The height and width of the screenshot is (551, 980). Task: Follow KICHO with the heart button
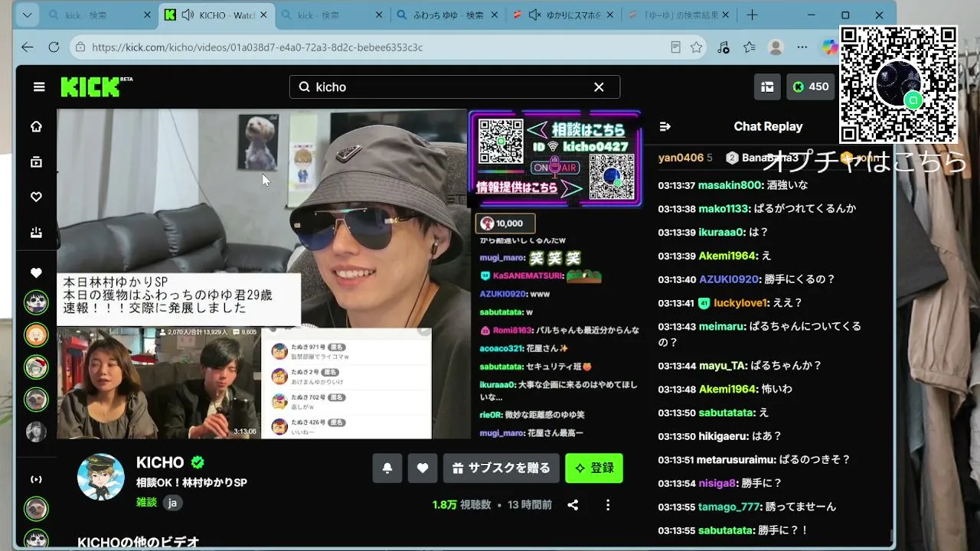(423, 468)
